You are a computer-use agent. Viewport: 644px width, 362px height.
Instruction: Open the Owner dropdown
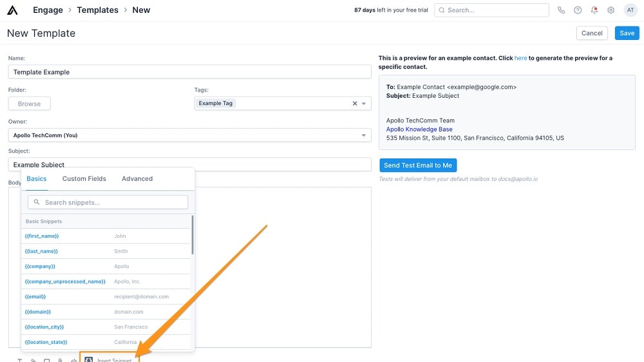tap(190, 135)
